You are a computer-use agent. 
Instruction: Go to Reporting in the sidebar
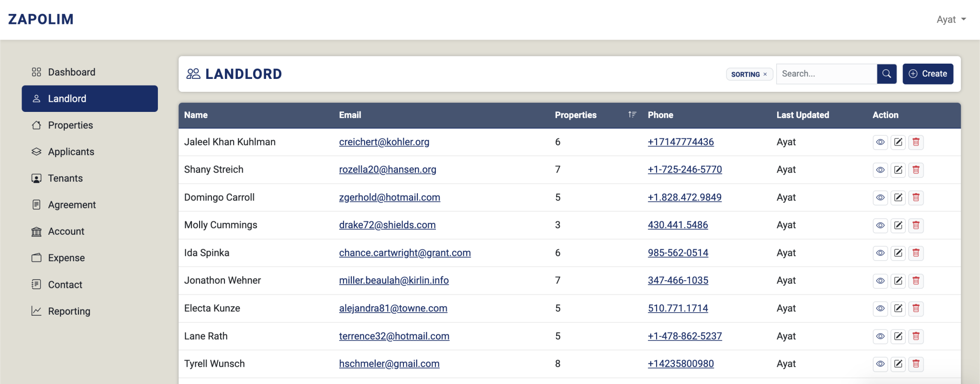pos(69,311)
